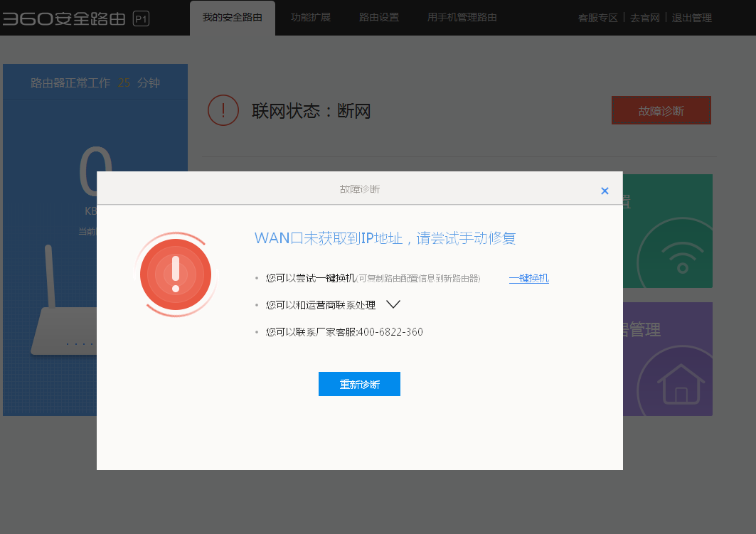Expand the 您可以和运营商联系处理 chevron

[x=393, y=304]
